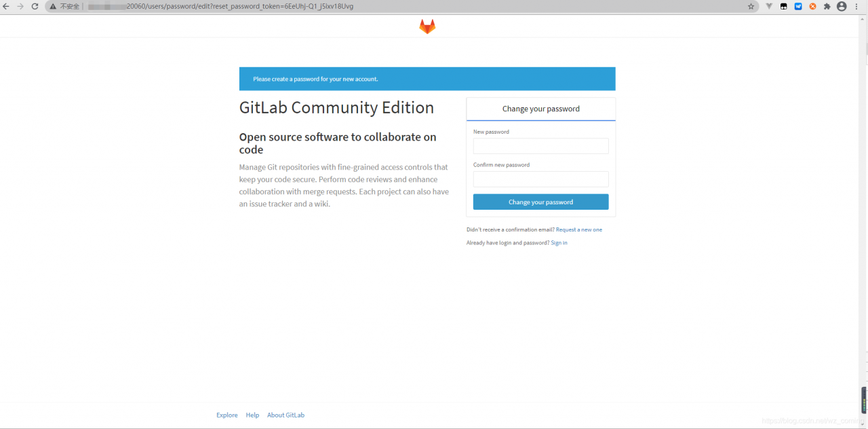Open the About GitLab link
Image resolution: width=868 pixels, height=429 pixels.
tap(285, 415)
